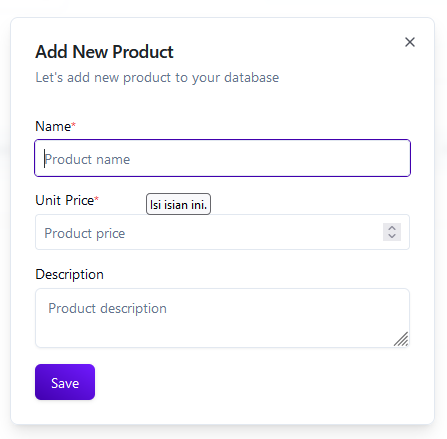Click the red asterisk beside Unit Price
This screenshot has width=447, height=439.
click(x=97, y=199)
